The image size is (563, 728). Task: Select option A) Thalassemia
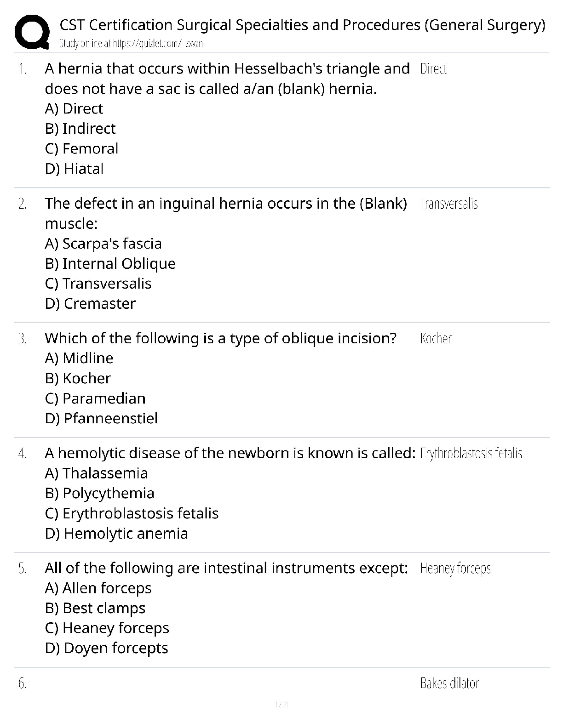(97, 473)
